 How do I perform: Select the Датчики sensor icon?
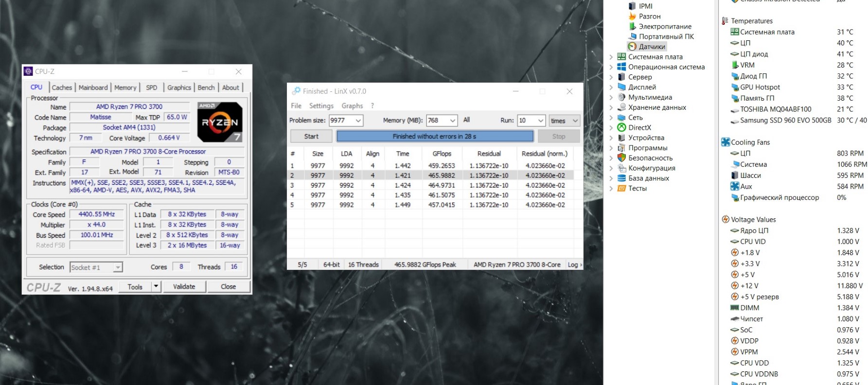tap(632, 47)
